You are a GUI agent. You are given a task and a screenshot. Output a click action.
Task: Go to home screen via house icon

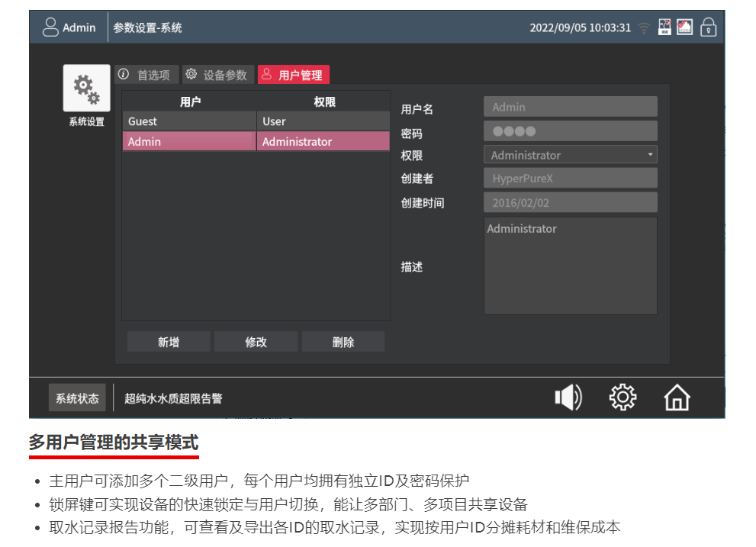coord(677,397)
